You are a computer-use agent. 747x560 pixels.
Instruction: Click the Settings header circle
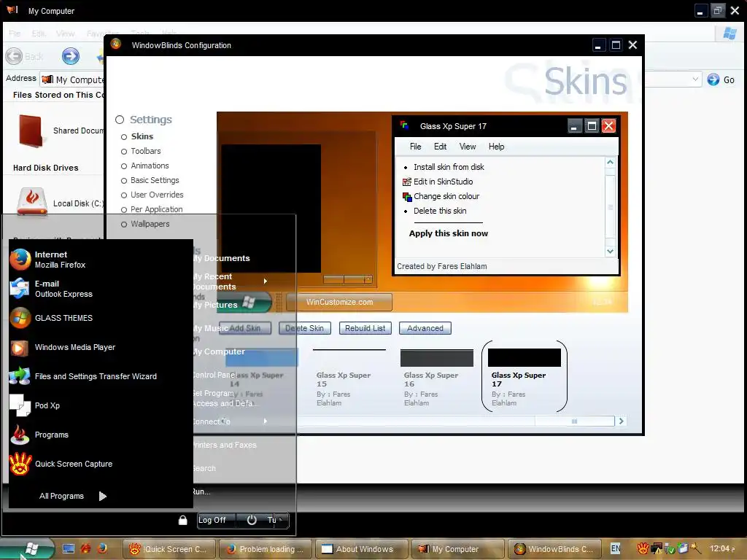(x=120, y=120)
